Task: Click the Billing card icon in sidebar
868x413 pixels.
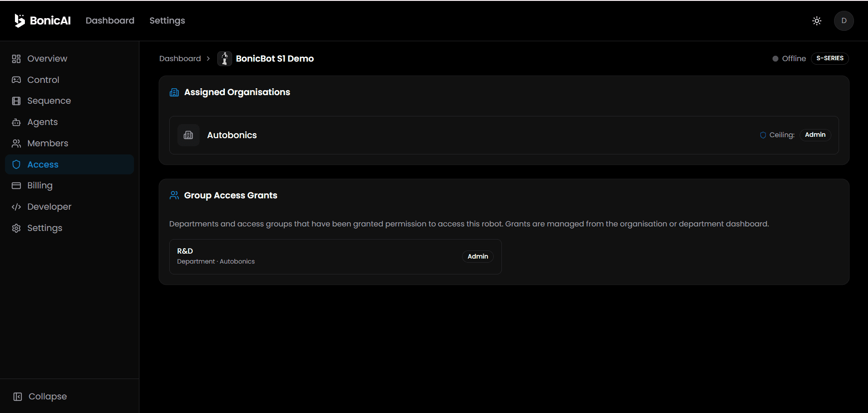Action: (16, 186)
